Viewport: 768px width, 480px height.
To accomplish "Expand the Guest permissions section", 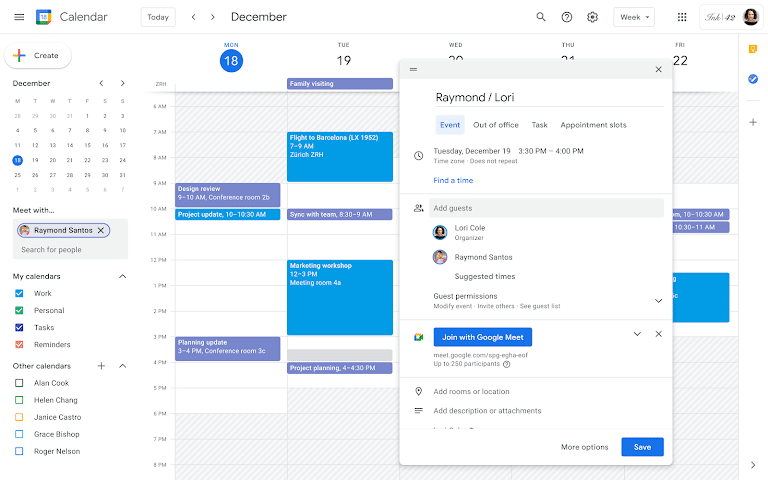I will click(658, 300).
